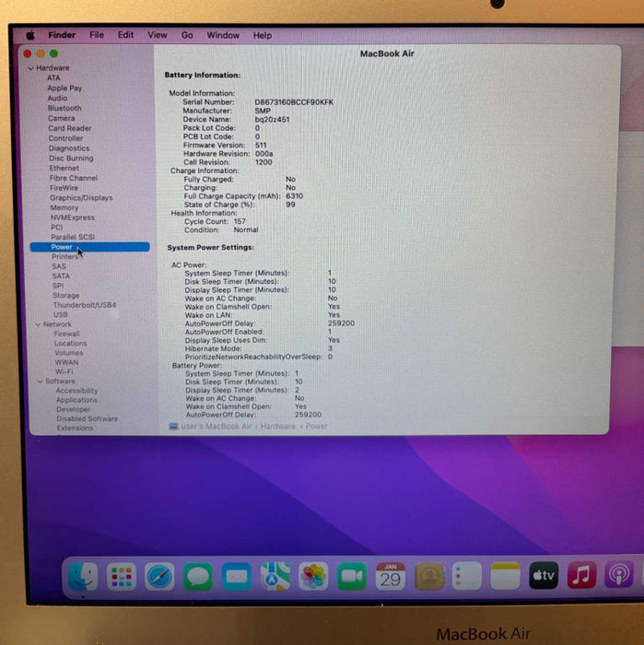Open the Go menu

(x=187, y=35)
